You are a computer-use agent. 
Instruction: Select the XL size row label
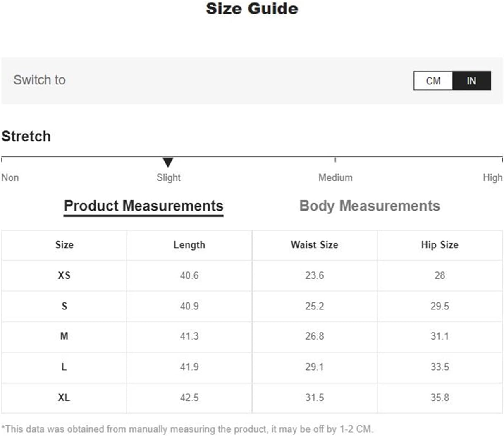click(64, 398)
